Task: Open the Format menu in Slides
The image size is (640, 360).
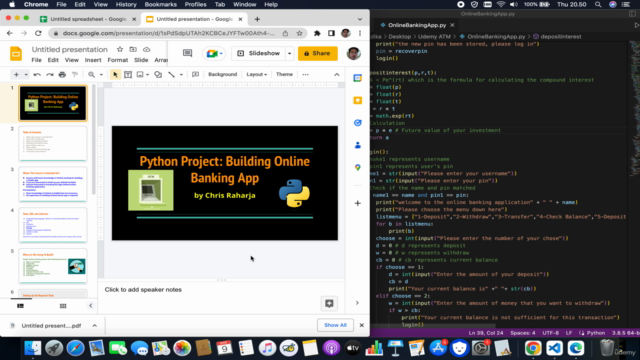Action: (x=118, y=60)
